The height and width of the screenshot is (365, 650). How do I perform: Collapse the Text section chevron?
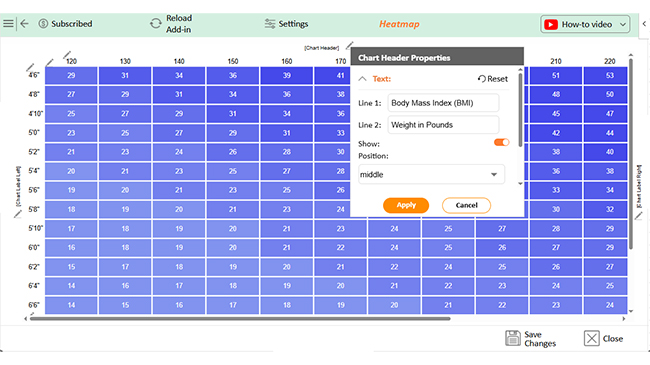click(x=362, y=79)
